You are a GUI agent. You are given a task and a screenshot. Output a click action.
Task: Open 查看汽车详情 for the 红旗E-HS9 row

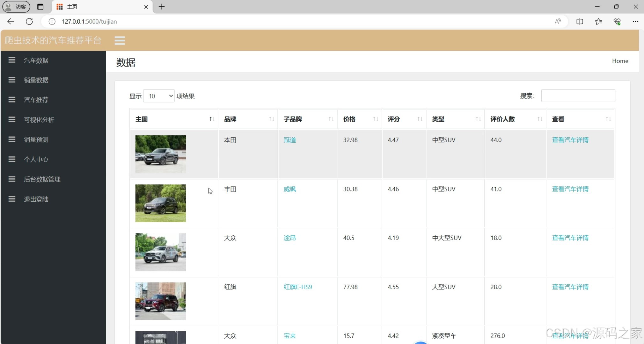(x=570, y=287)
